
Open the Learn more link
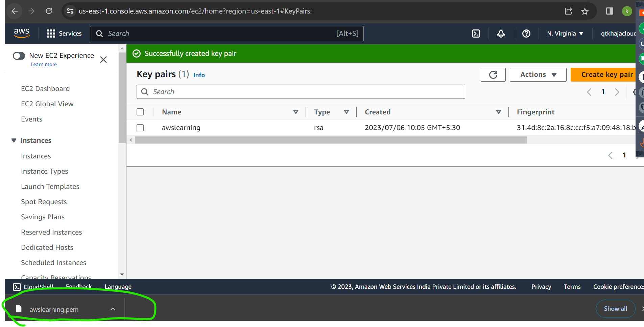[x=44, y=64]
